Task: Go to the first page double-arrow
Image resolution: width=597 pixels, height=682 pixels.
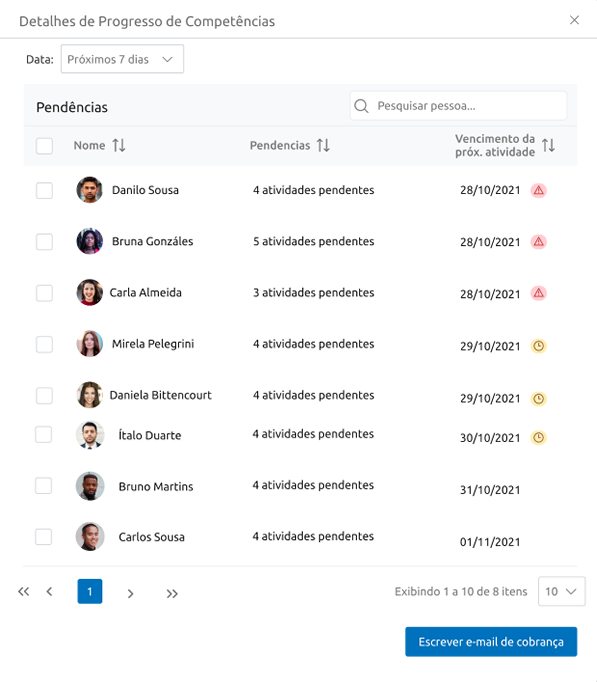Action: point(23,592)
